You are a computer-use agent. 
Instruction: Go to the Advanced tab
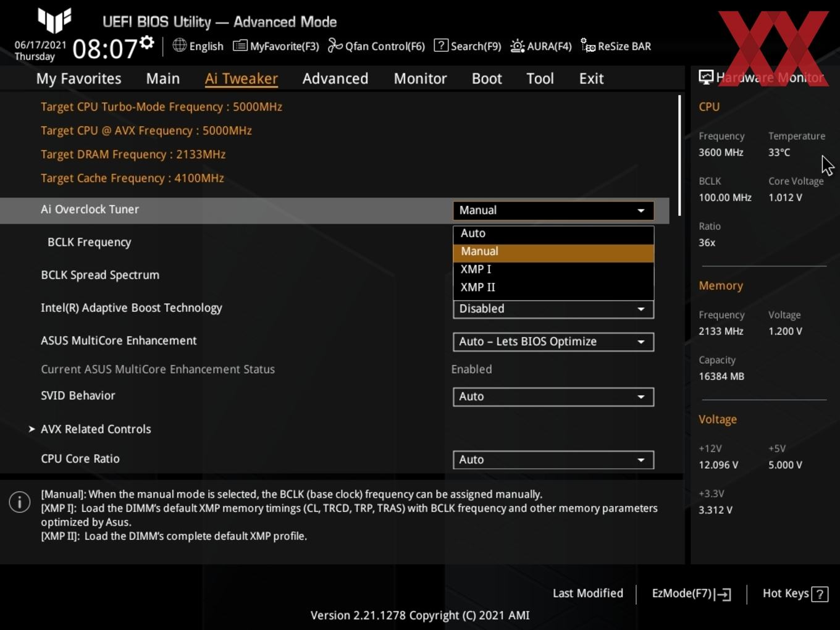tap(335, 78)
